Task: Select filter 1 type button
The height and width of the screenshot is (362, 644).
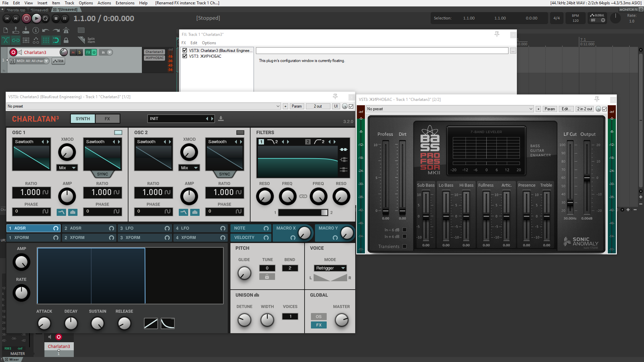Action: (x=272, y=142)
